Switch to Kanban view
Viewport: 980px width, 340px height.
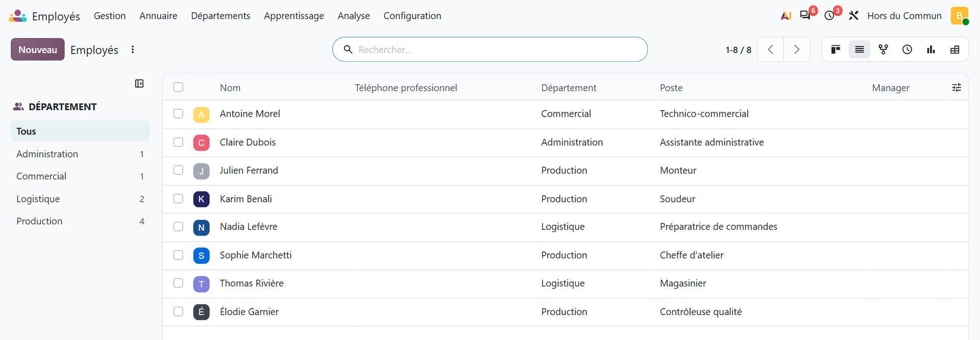pyautogui.click(x=836, y=49)
